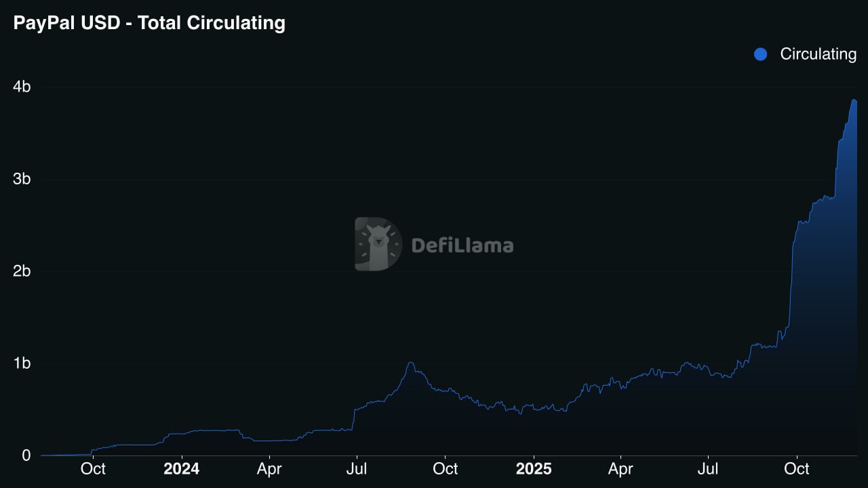Click the bold 2024 x-axis label
Image resolution: width=868 pixels, height=488 pixels.
(182, 469)
